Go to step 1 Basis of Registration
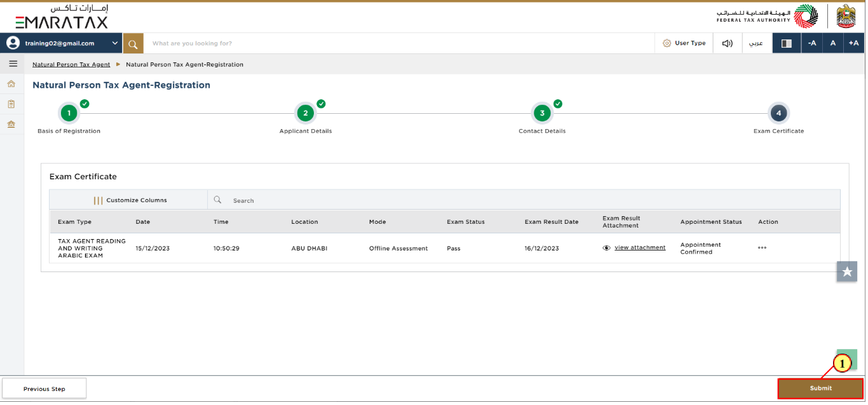 [69, 113]
